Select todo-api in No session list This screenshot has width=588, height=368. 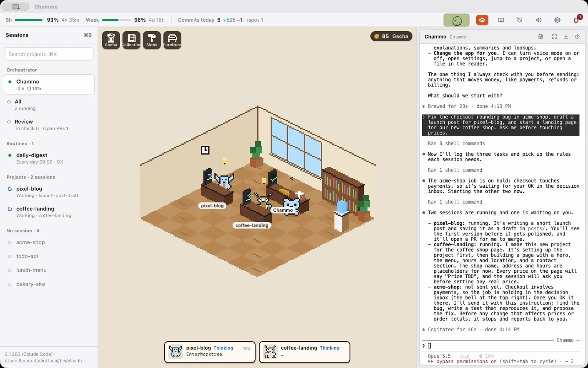(49, 256)
